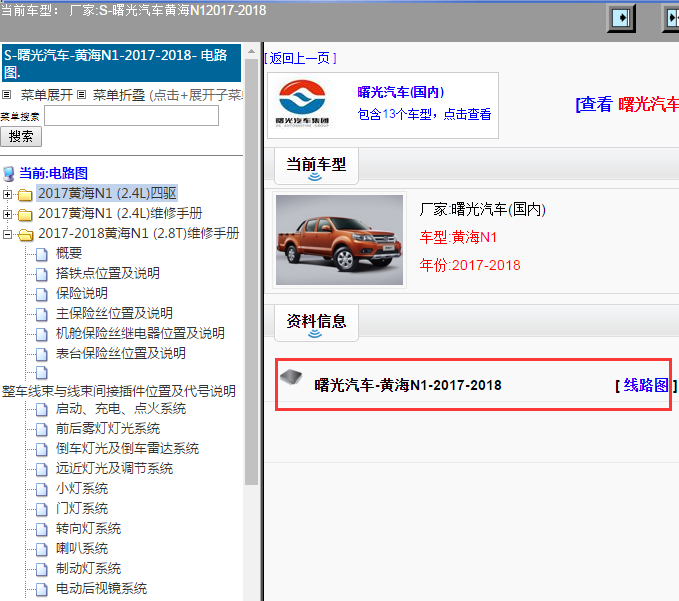Open 小灯系统 in the tree
This screenshot has height=601, width=679.
click(81, 488)
